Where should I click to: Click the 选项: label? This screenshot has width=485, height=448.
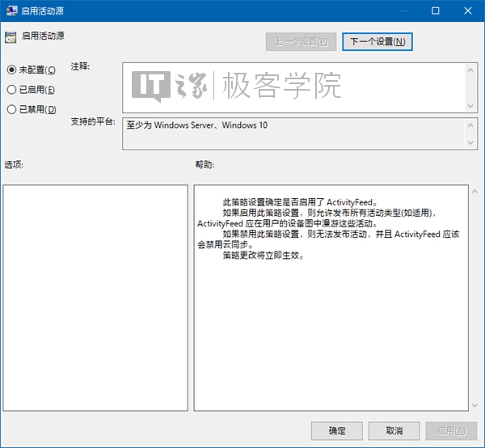(14, 165)
